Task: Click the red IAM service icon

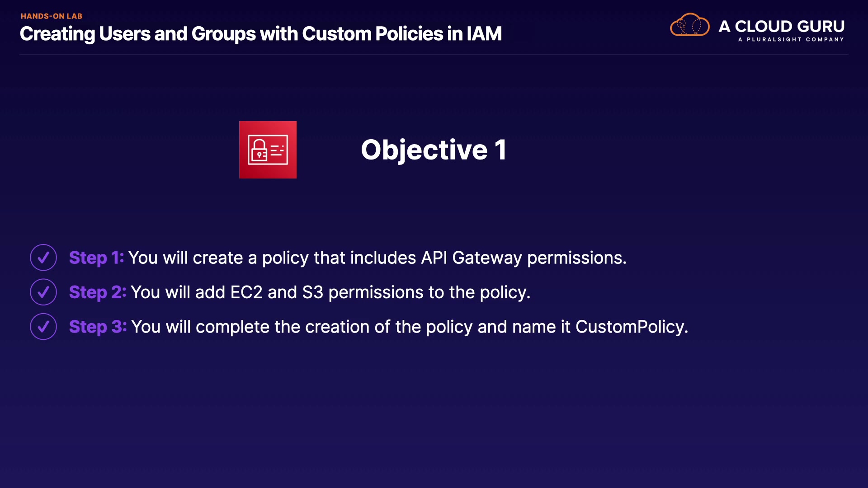Action: click(268, 150)
